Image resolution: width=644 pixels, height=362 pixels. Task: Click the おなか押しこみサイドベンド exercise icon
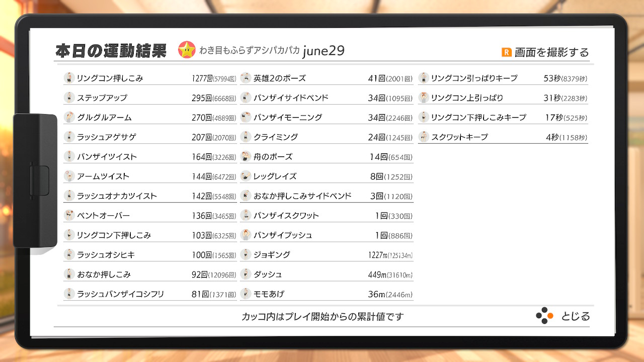246,196
